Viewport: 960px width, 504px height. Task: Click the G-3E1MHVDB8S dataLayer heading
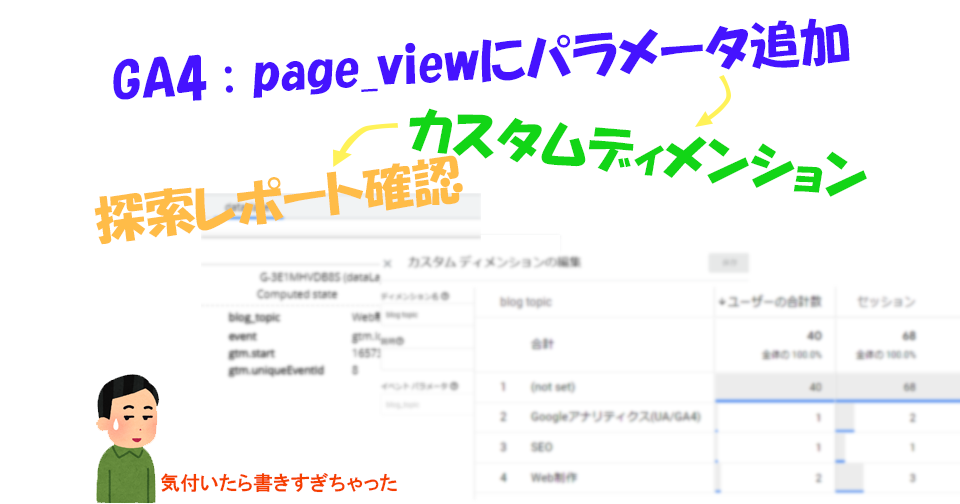click(x=320, y=277)
